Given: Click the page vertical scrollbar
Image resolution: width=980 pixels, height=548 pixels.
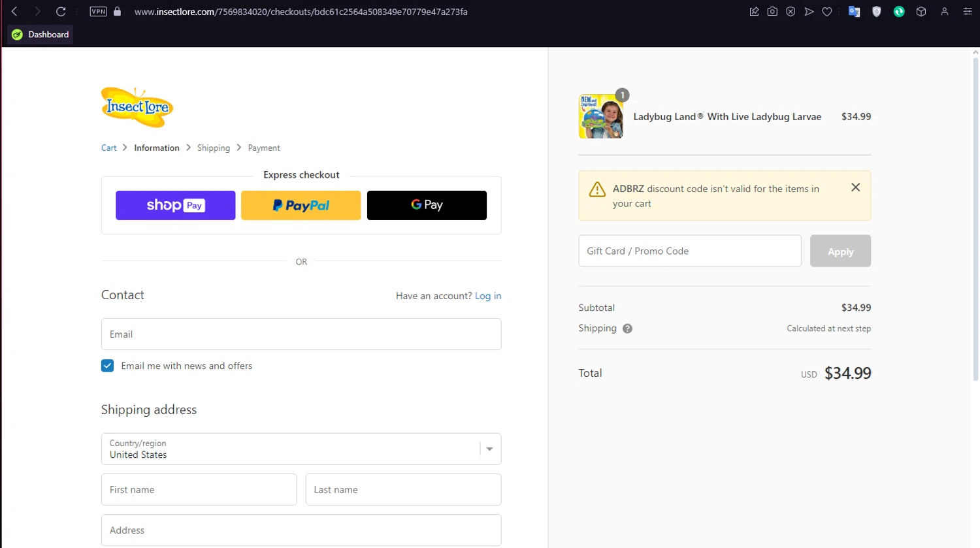Looking at the screenshot, I should pos(975,219).
